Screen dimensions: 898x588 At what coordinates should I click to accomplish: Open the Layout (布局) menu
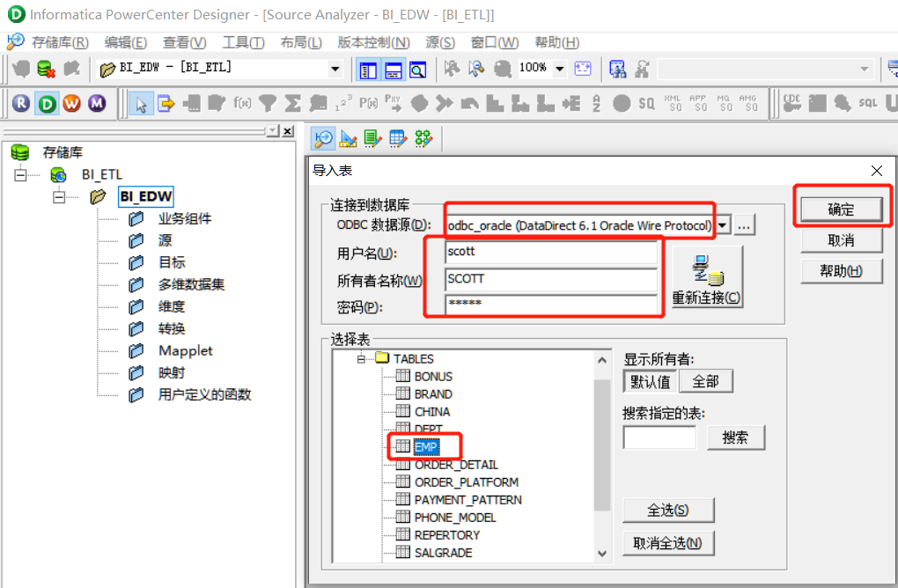(x=301, y=42)
